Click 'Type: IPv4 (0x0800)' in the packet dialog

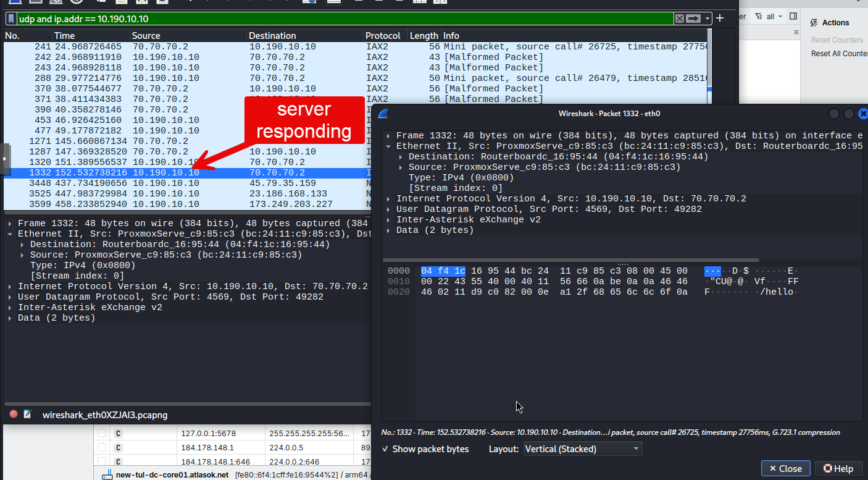(462, 178)
